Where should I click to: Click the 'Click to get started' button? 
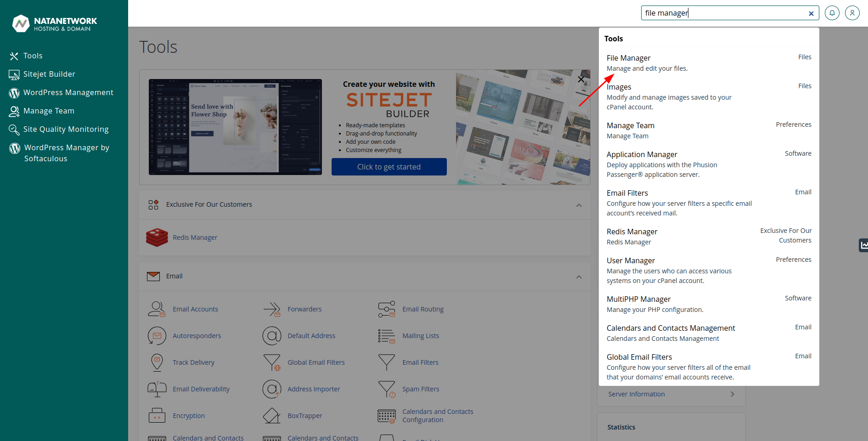(389, 167)
